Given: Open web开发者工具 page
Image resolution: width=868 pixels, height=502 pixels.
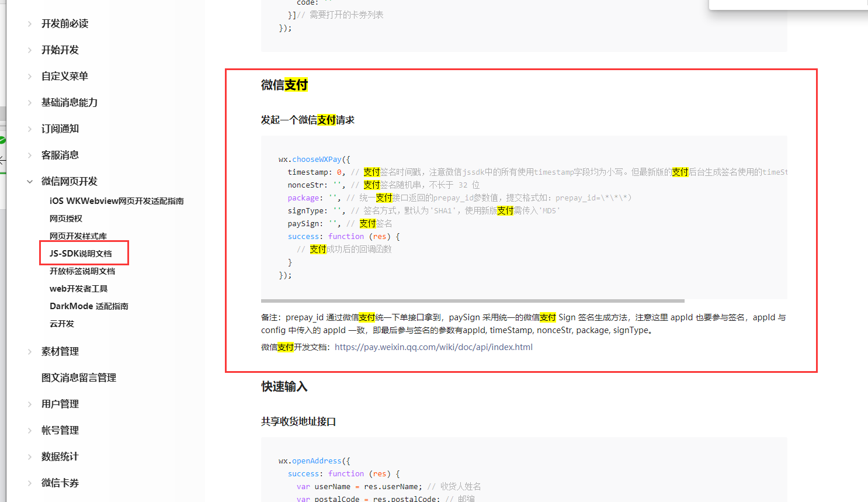Looking at the screenshot, I should pos(79,289).
